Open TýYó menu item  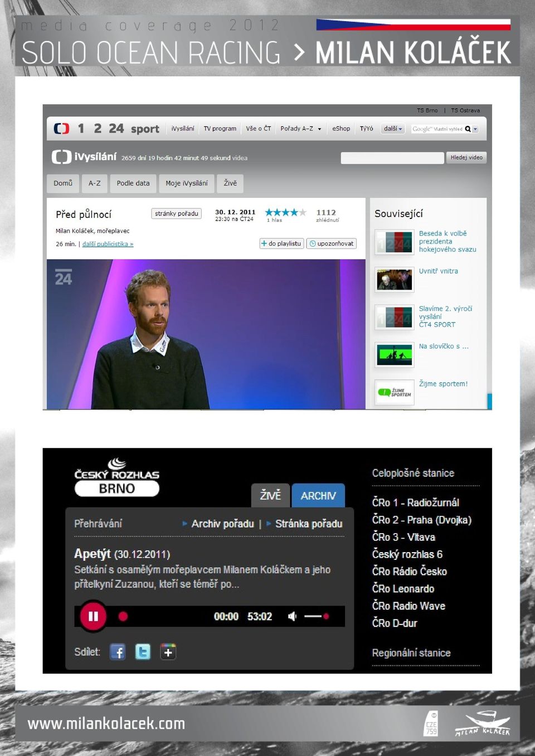coord(367,129)
